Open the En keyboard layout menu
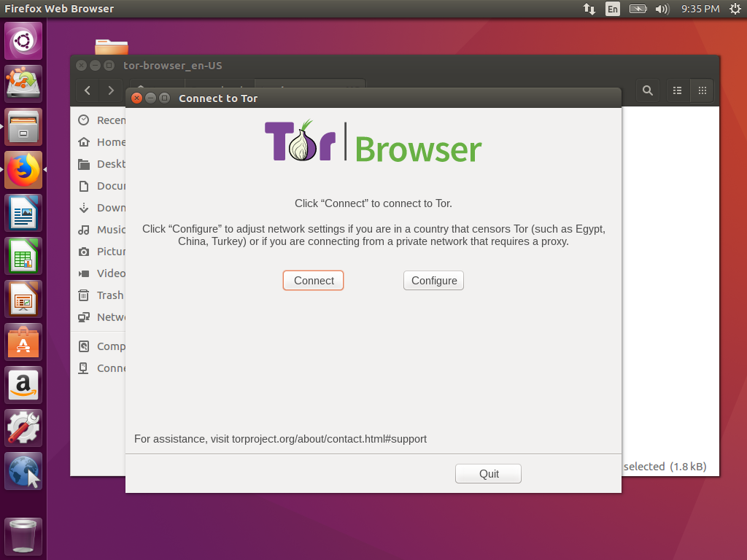The height and width of the screenshot is (560, 747). coord(613,9)
